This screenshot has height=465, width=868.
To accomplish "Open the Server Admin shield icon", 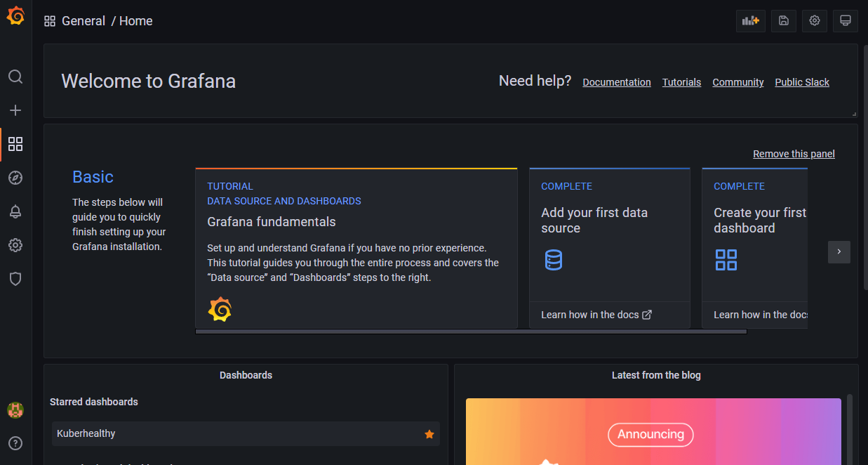I will [x=15, y=279].
